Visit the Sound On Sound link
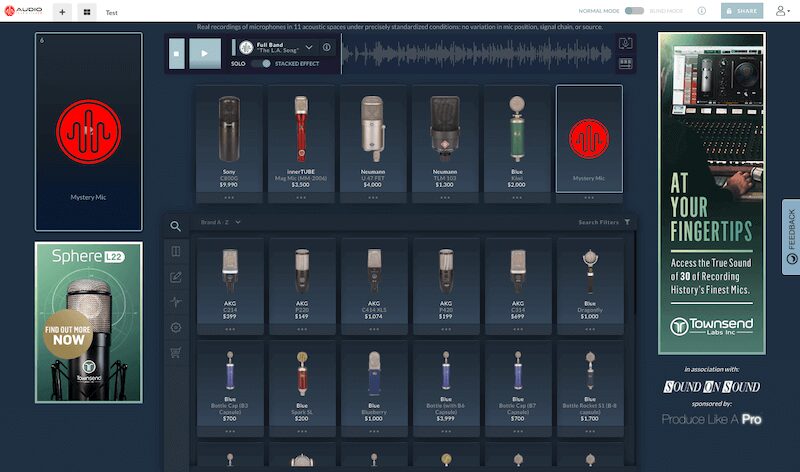800x472 pixels. [x=712, y=387]
